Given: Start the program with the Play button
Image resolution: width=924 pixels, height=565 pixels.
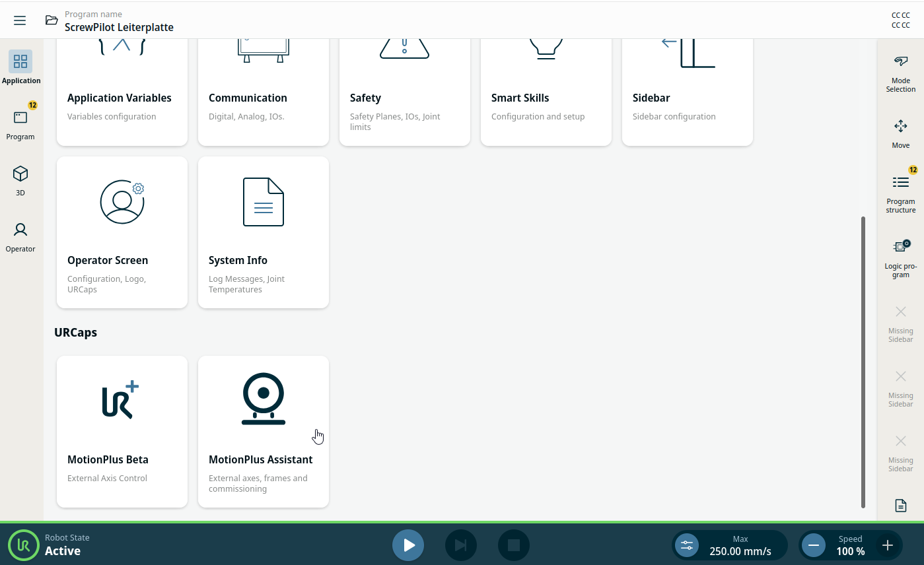Looking at the screenshot, I should [x=408, y=545].
